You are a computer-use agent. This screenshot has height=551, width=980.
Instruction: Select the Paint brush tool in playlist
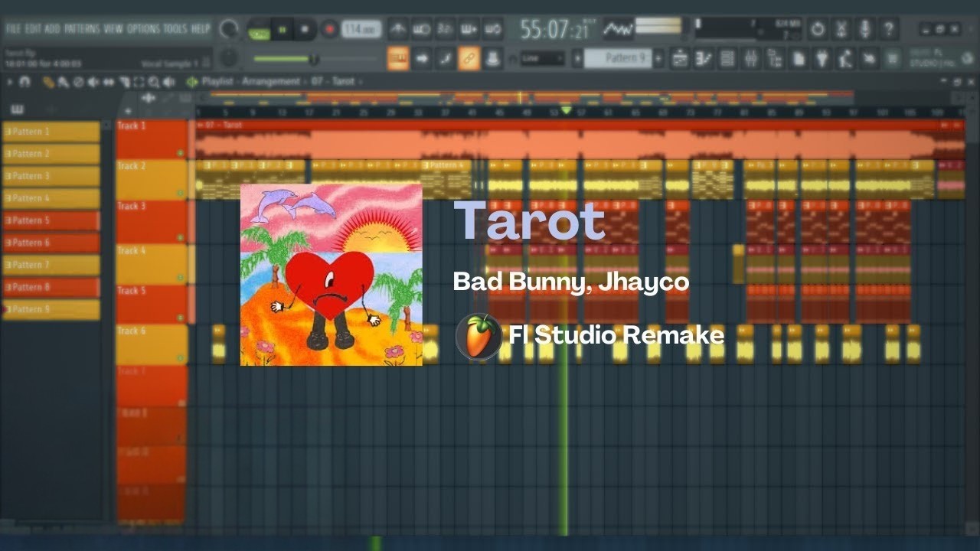coord(64,82)
